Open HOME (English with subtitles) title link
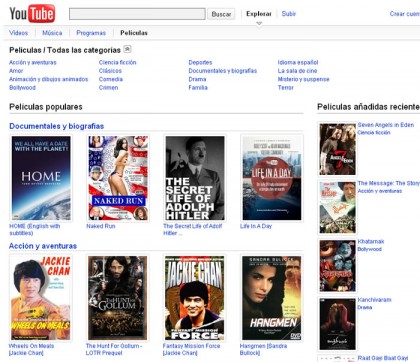The image size is (420, 362). (35, 229)
